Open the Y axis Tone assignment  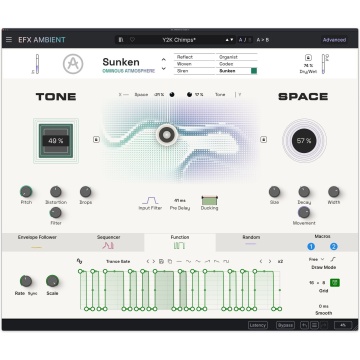[x=220, y=95]
